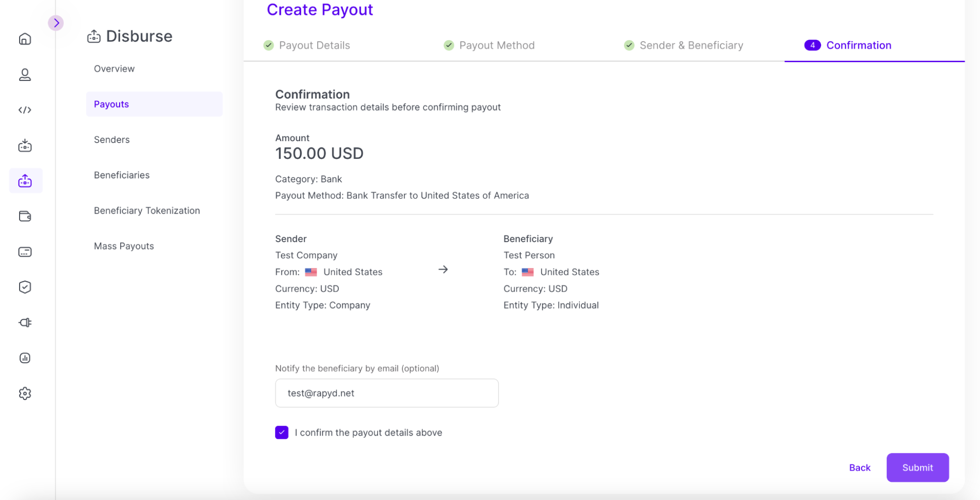The image size is (980, 500).
Task: Open the user profile icon in sidebar
Action: [25, 75]
